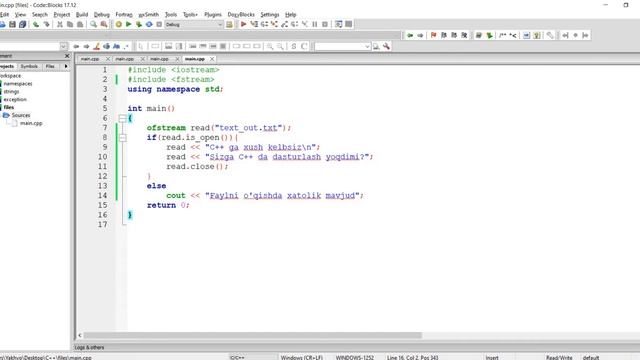Click the wrench options icon beside search
640x360 pixels.
pos(386,47)
